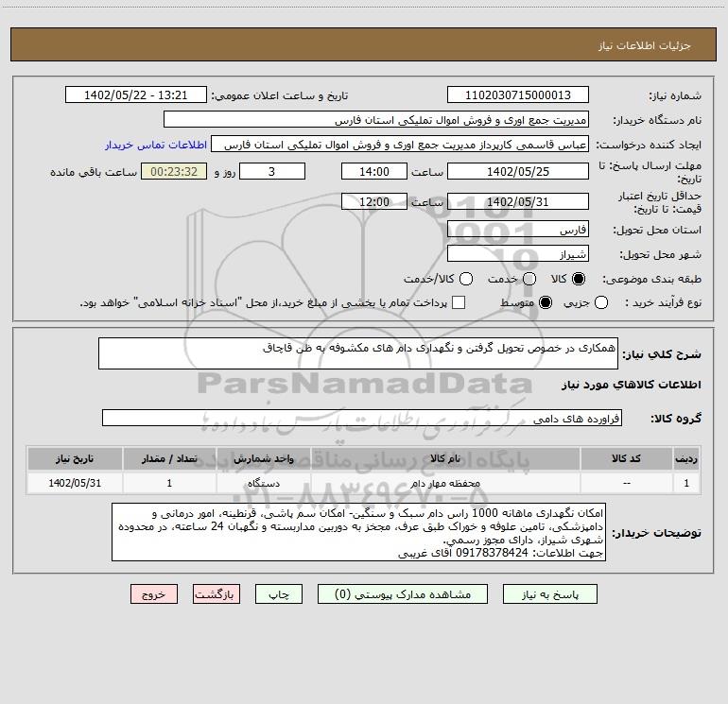Click the ردیف column header
This screenshot has width=728, height=704.
pos(686,458)
